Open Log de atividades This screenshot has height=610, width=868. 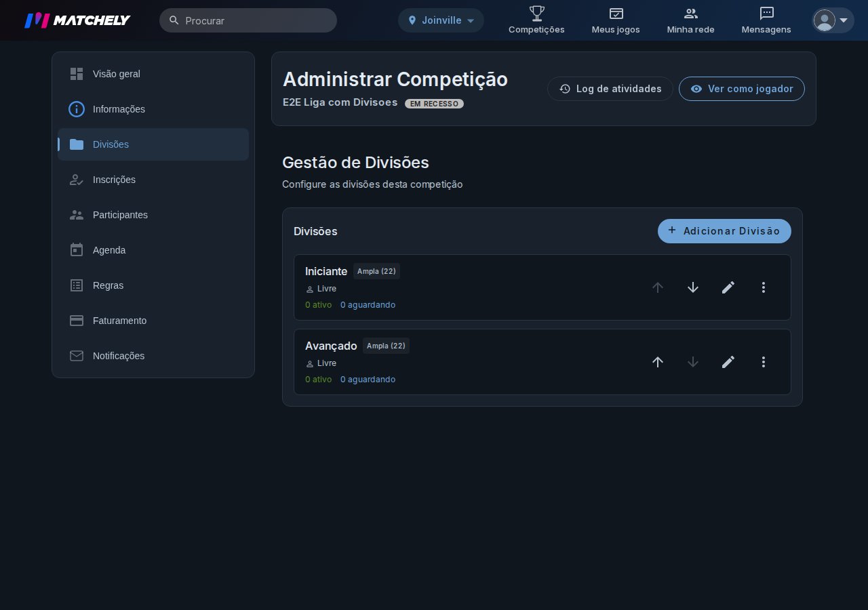pos(610,89)
